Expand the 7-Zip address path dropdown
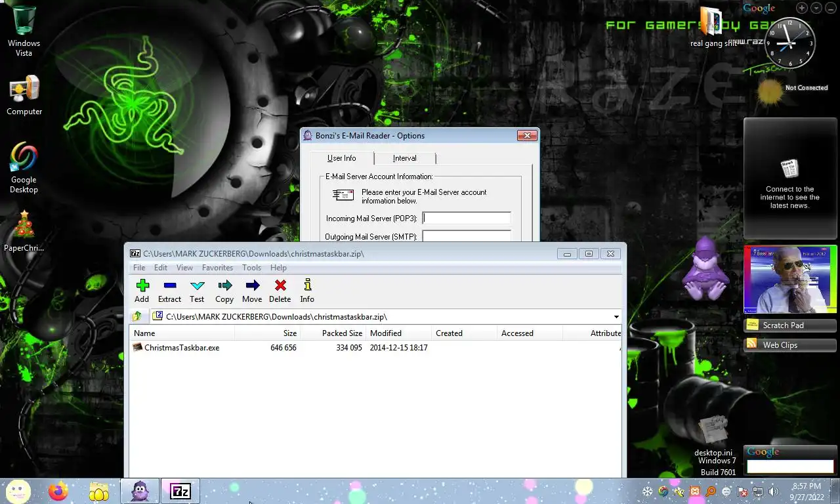This screenshot has width=840, height=504. (x=616, y=317)
